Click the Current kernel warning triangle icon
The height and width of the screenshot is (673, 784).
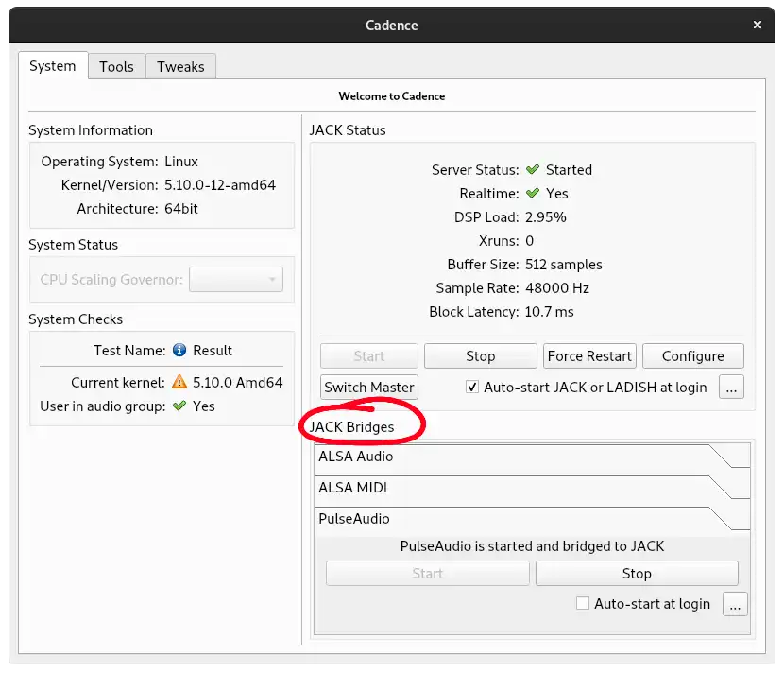(179, 382)
